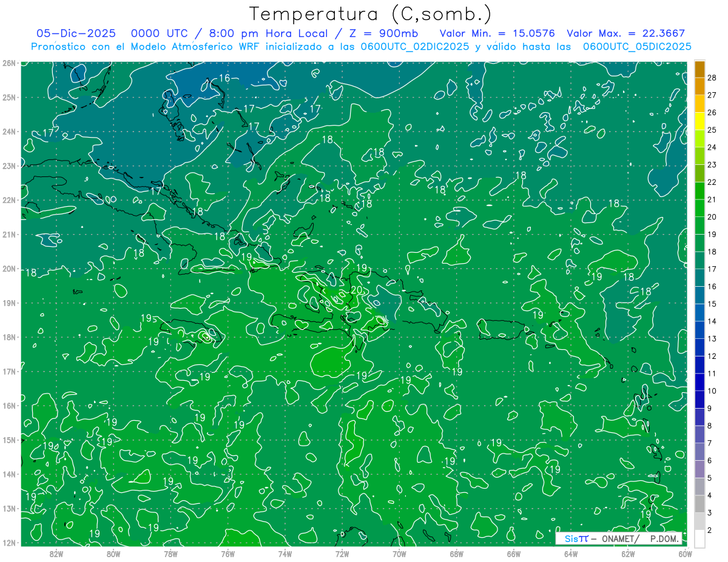Click the 68W longitude axis label
The width and height of the screenshot is (728, 562).
[x=457, y=554]
